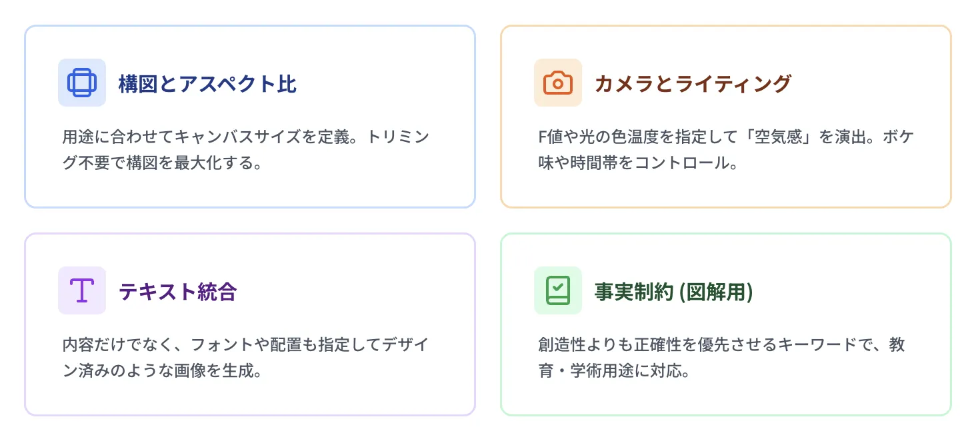Click the 事実制約 feature card
This screenshot has height=445, width=980.
coord(726,324)
